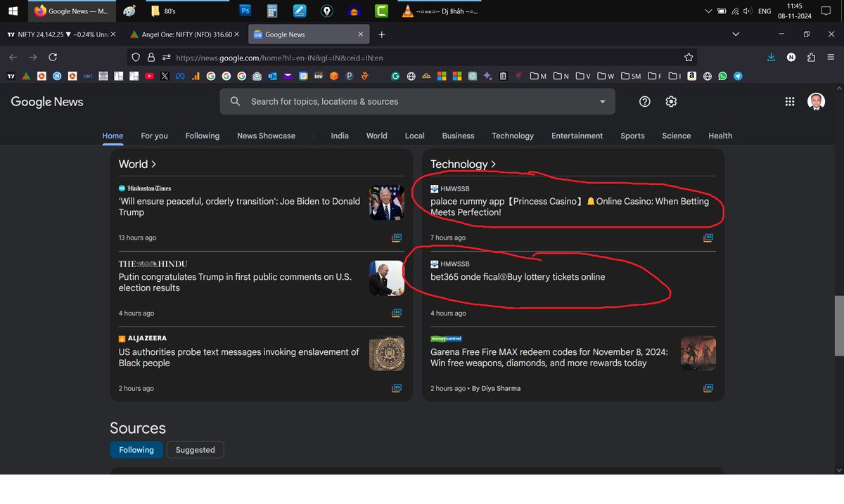Open the Telegram bookmark on the bookmarks bar
Image resolution: width=844 pixels, height=504 pixels.
click(737, 75)
